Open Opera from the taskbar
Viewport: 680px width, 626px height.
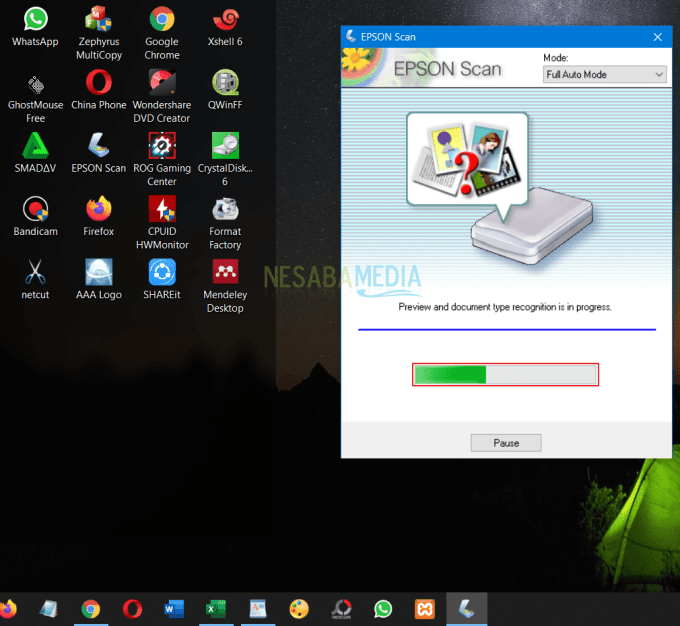pos(132,609)
